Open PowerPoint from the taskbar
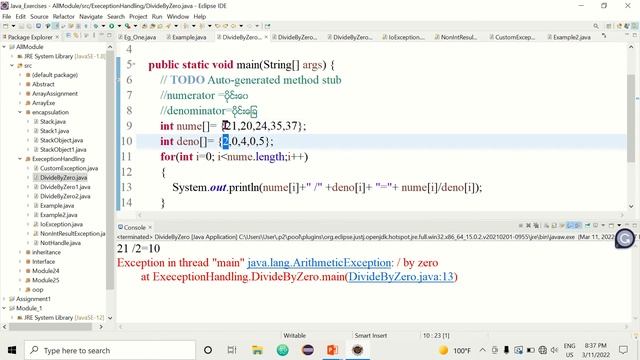Image resolution: width=640 pixels, height=360 pixels. [x=333, y=350]
